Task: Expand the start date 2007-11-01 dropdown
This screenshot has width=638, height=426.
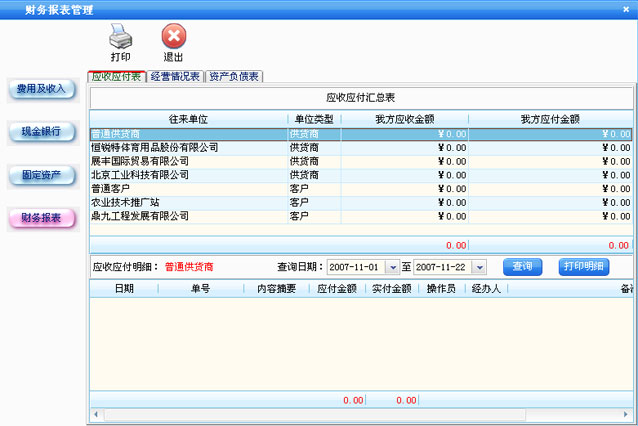Action: (x=392, y=267)
